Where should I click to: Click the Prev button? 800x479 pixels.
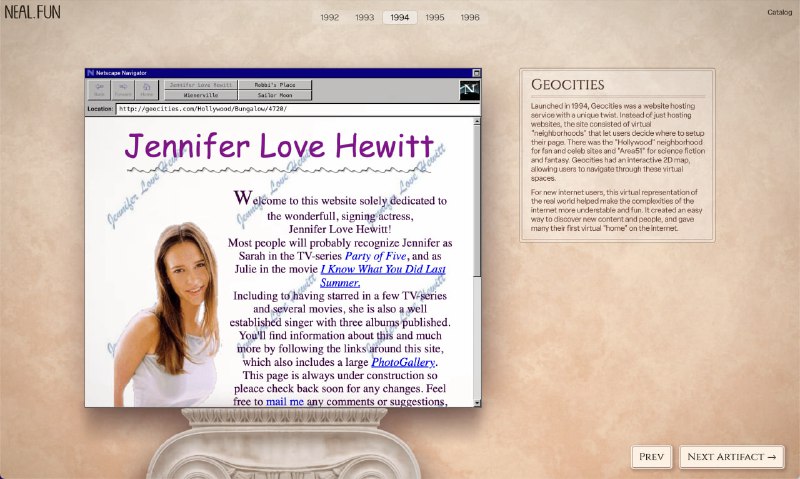652,457
